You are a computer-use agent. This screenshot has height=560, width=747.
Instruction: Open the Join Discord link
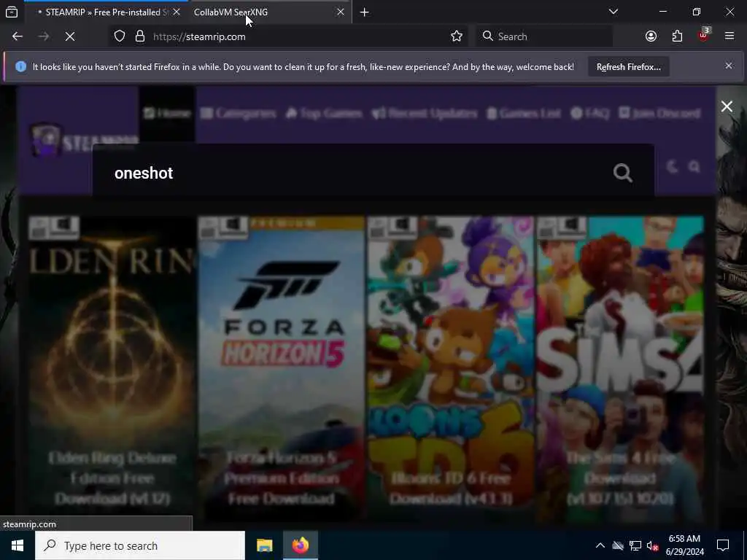click(x=659, y=113)
